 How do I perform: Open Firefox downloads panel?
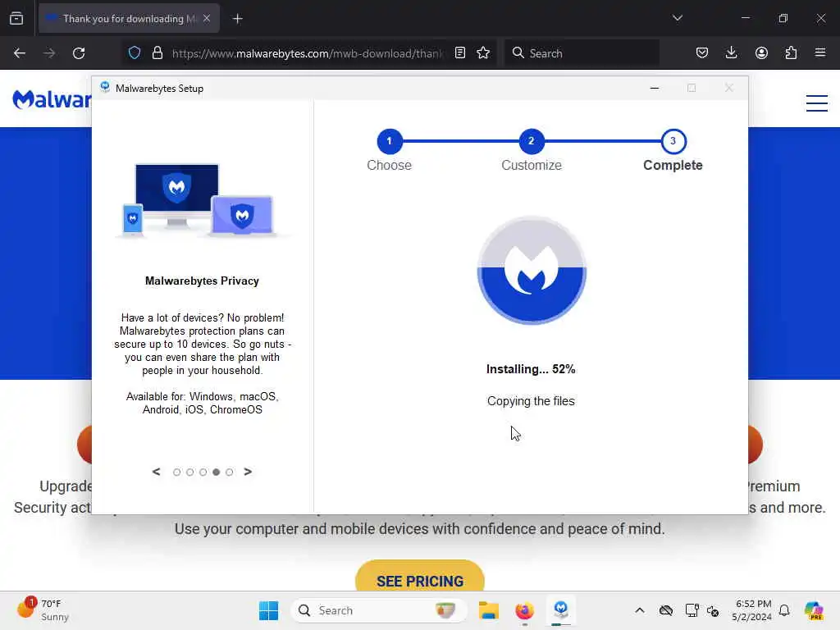(x=731, y=52)
